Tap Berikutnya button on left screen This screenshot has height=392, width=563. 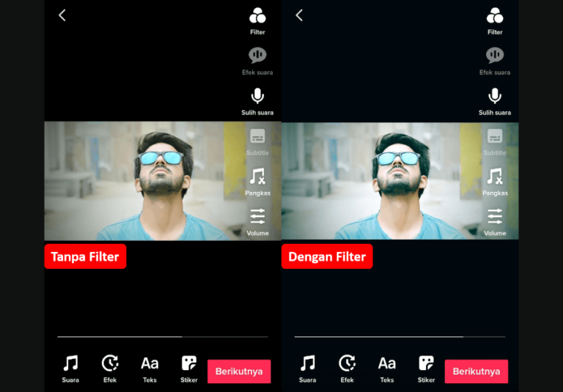[x=239, y=371]
